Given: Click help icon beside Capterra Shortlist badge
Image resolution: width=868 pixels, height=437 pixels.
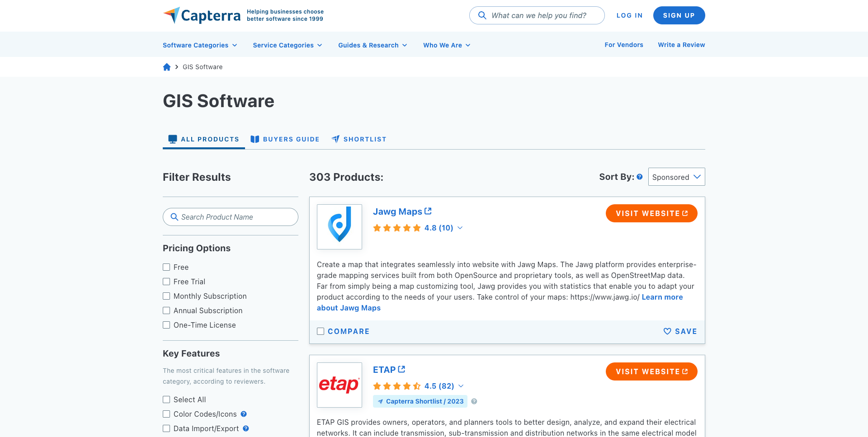Looking at the screenshot, I should (474, 401).
